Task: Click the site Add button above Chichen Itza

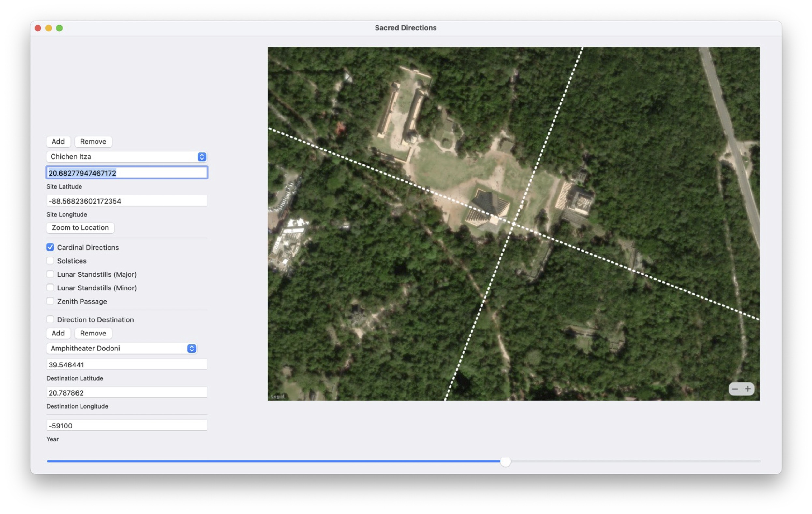Action: click(58, 141)
